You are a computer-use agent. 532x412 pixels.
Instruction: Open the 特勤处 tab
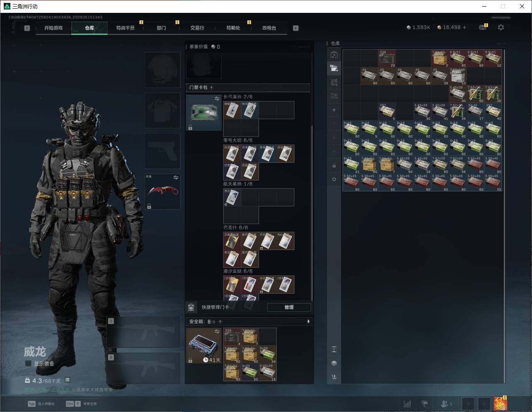(x=233, y=28)
